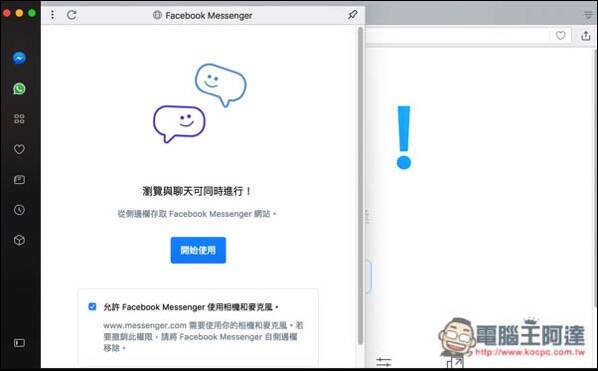
Task: Click the share icon in browser toolbar
Action: [x=585, y=35]
